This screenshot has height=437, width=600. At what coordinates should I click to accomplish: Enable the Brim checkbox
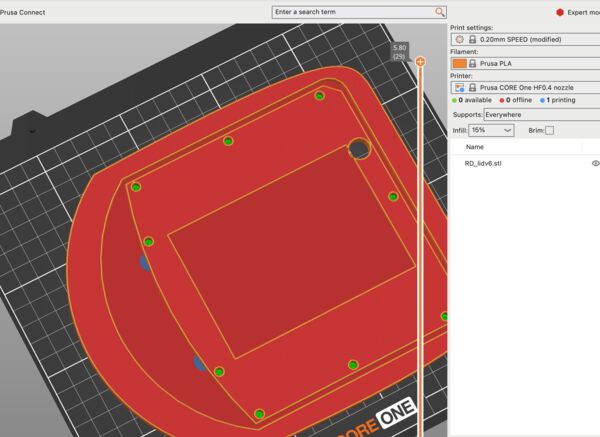pos(549,130)
